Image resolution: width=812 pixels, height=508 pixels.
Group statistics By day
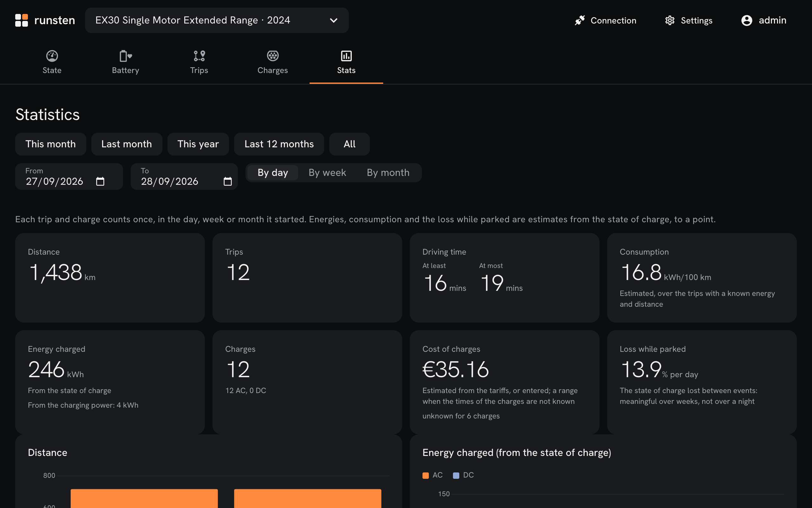(273, 173)
